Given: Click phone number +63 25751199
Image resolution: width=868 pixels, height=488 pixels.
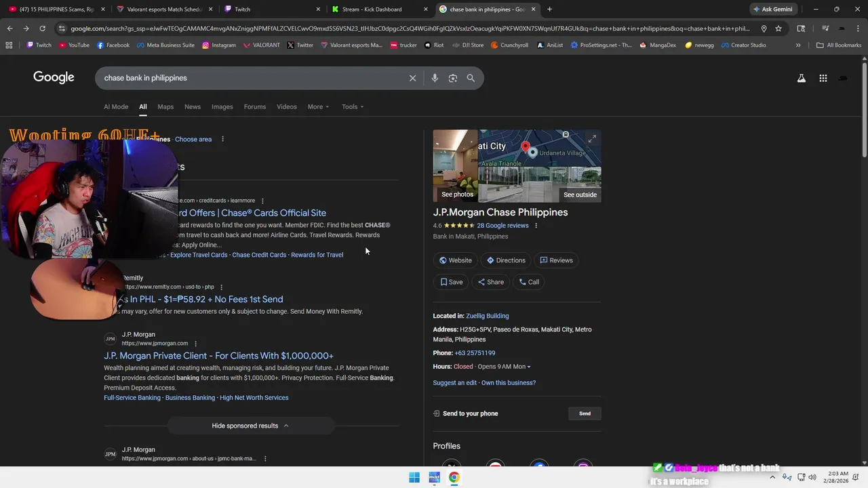Looking at the screenshot, I should click(475, 353).
